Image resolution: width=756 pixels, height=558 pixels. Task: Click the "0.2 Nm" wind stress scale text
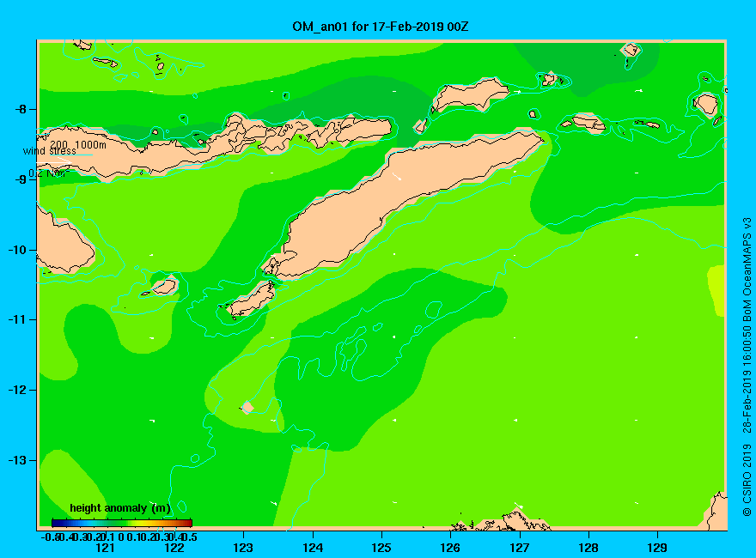tap(49, 173)
